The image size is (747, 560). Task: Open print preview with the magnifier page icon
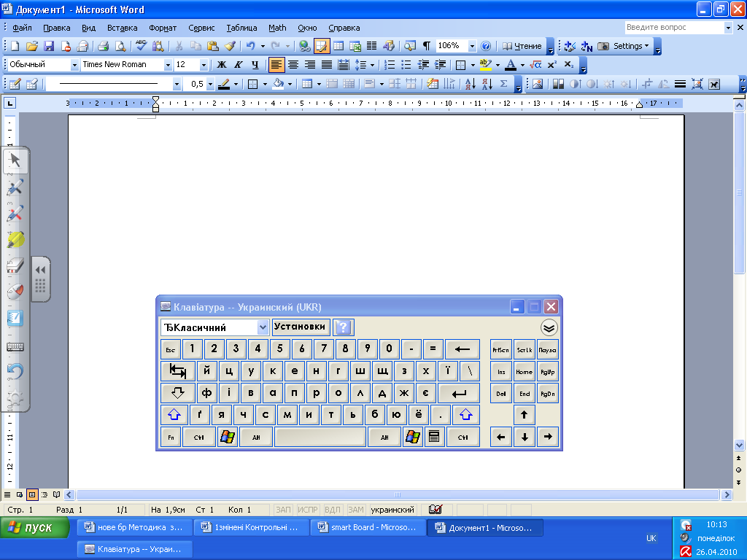pyautogui.click(x=120, y=46)
